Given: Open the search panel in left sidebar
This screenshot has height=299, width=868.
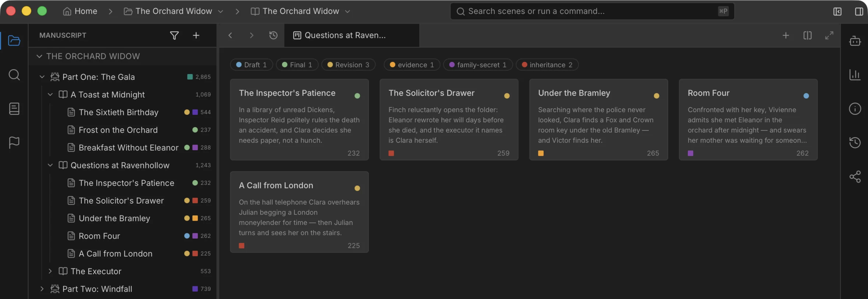Looking at the screenshot, I should pos(14,75).
